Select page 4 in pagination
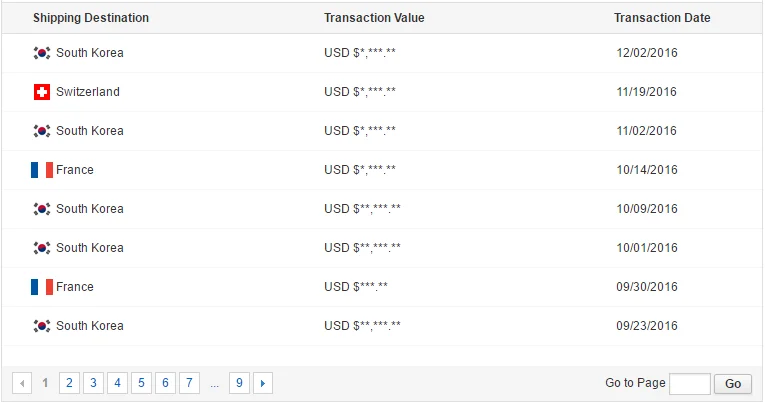The height and width of the screenshot is (402, 765). [x=117, y=383]
